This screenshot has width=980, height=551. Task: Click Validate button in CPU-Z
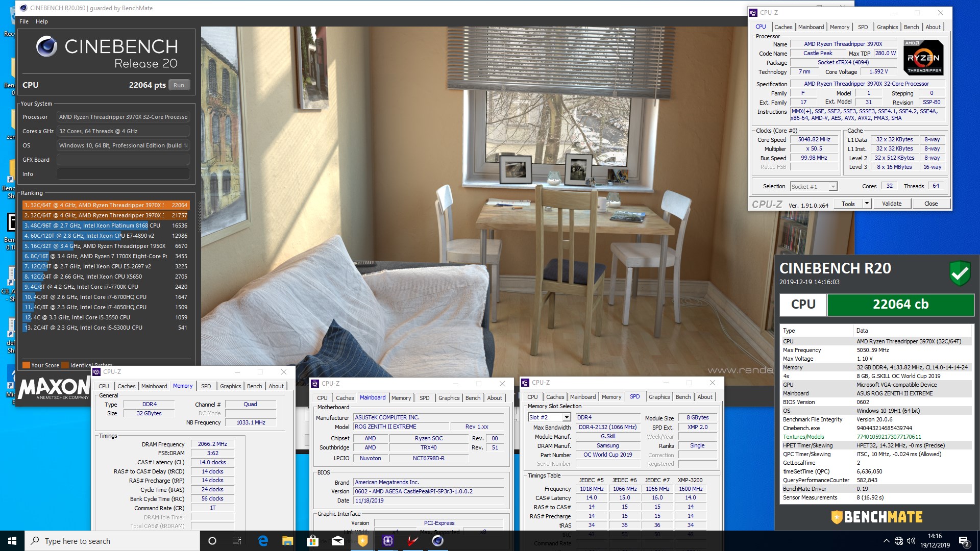pos(892,204)
